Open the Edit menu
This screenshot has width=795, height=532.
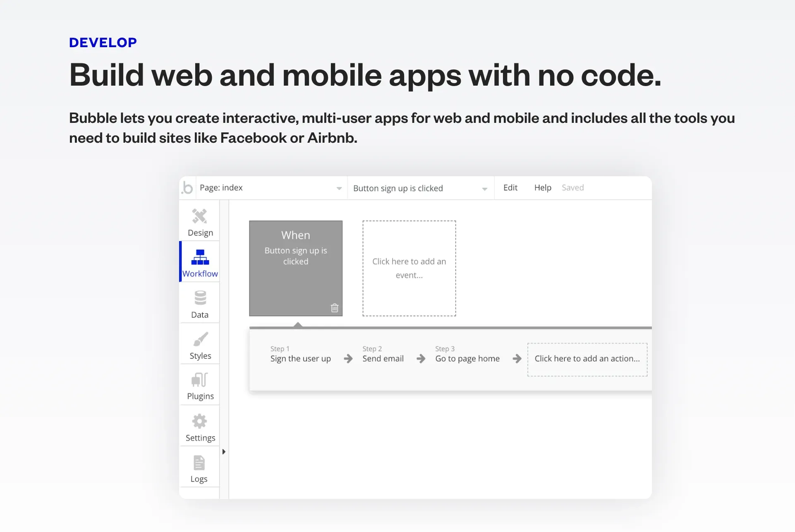510,188
